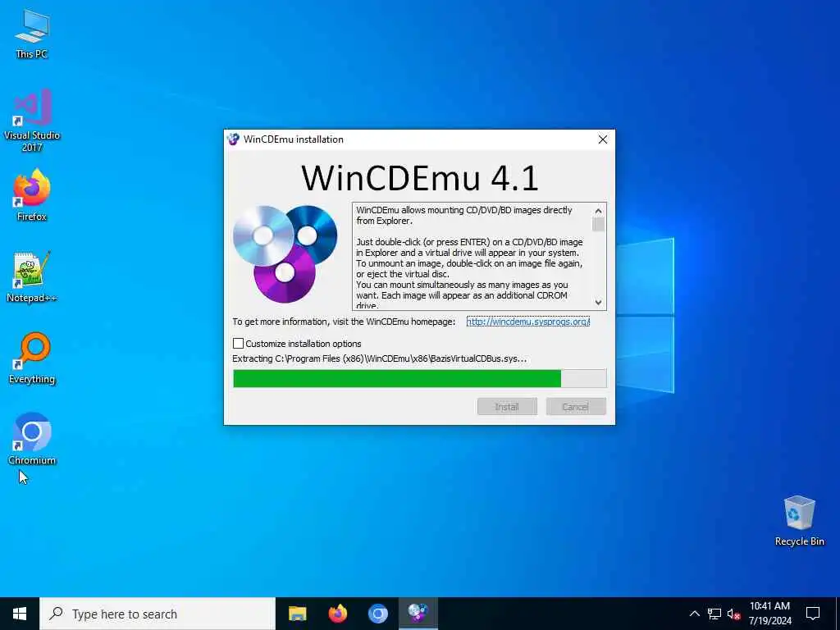Open the notification center
Screen dimensions: 840x630
pos(813,614)
